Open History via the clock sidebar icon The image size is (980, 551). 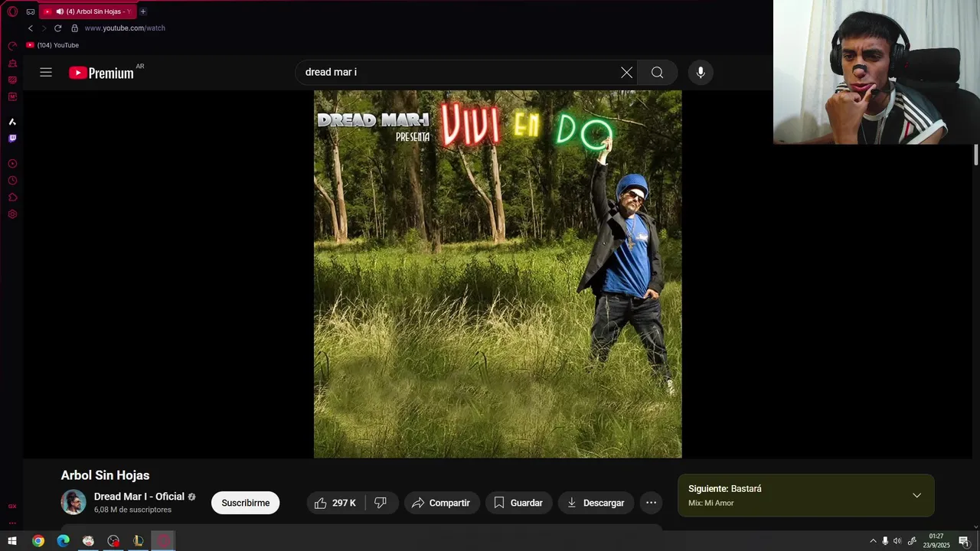click(x=12, y=181)
